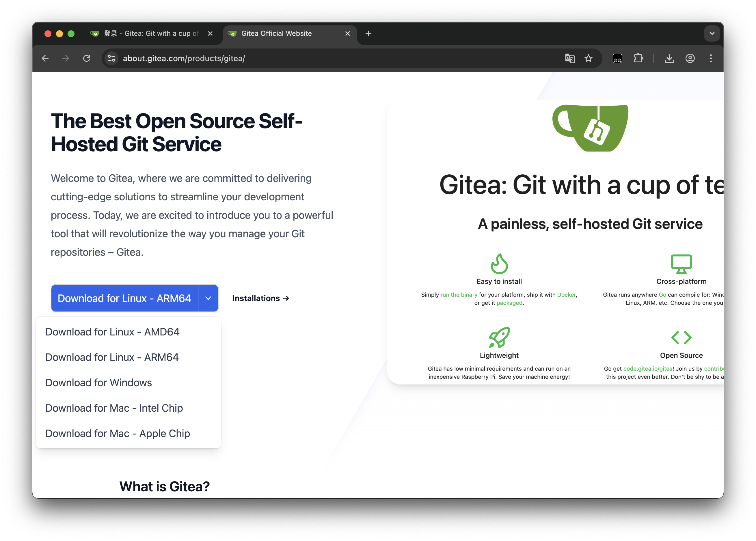Click the address bar URL field
Viewport: 756px width, 541px height.
tap(300, 58)
